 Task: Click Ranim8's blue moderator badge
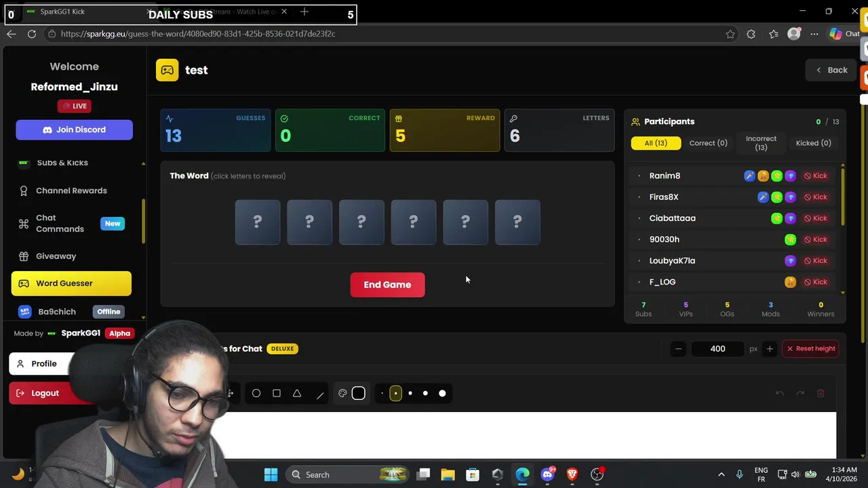click(749, 176)
